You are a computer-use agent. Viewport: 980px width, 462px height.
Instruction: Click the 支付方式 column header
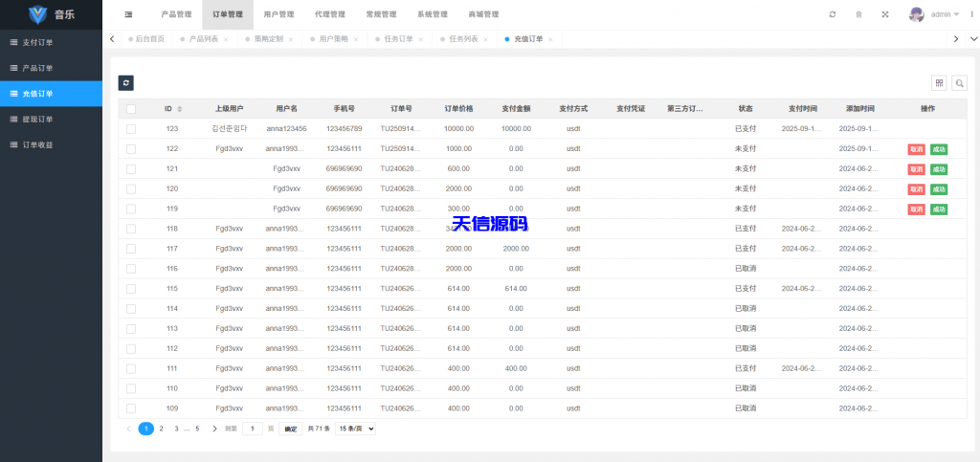573,109
